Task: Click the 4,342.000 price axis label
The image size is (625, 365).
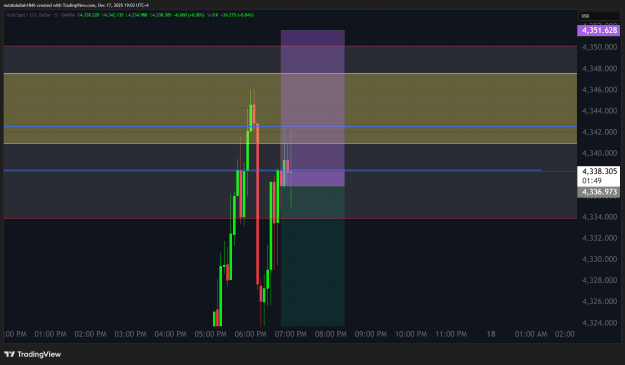Action: (599, 132)
